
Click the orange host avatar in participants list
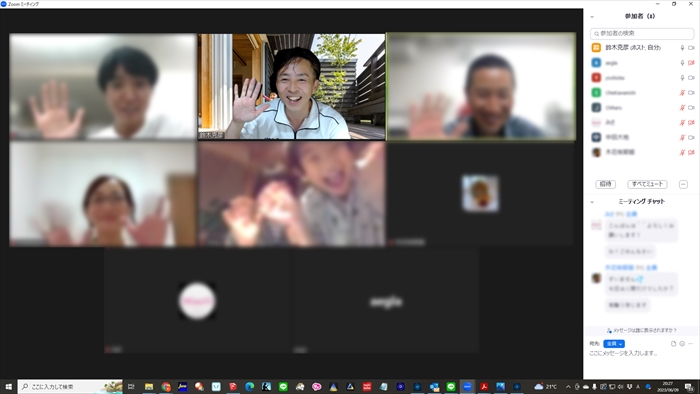pyautogui.click(x=596, y=47)
